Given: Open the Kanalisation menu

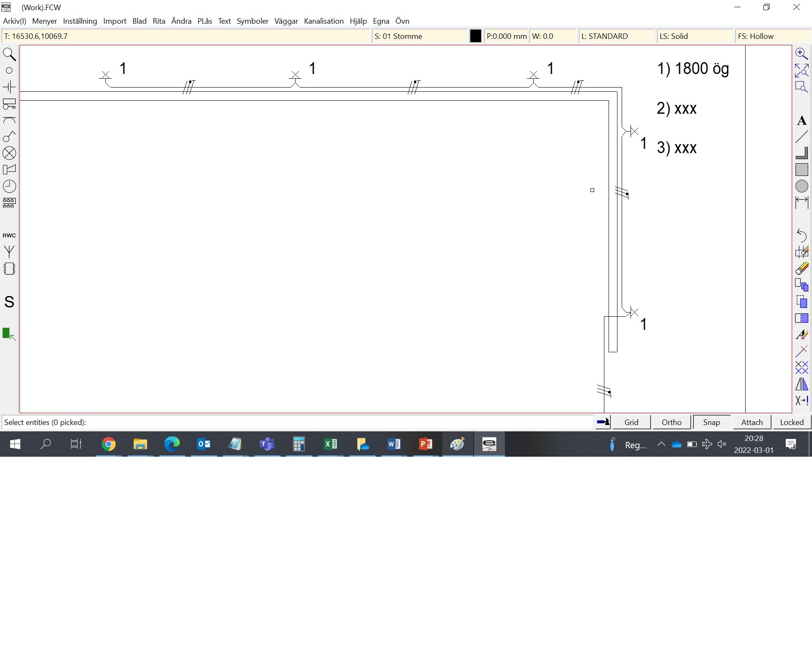Looking at the screenshot, I should (x=324, y=21).
